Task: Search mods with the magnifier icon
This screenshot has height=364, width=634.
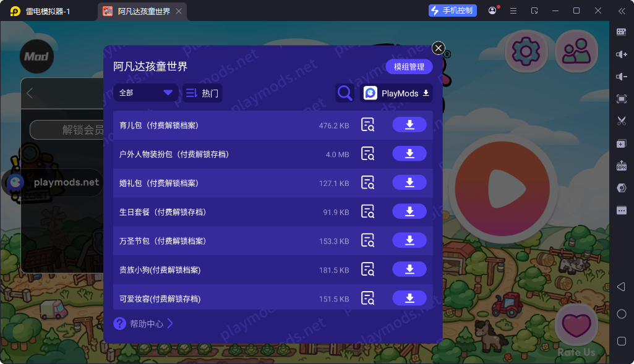Action: 345,93
